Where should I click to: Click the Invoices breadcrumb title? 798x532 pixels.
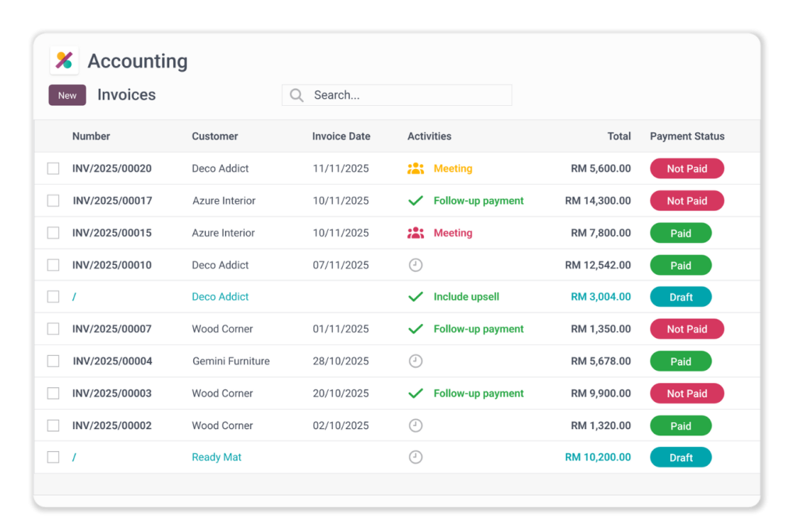pos(126,95)
